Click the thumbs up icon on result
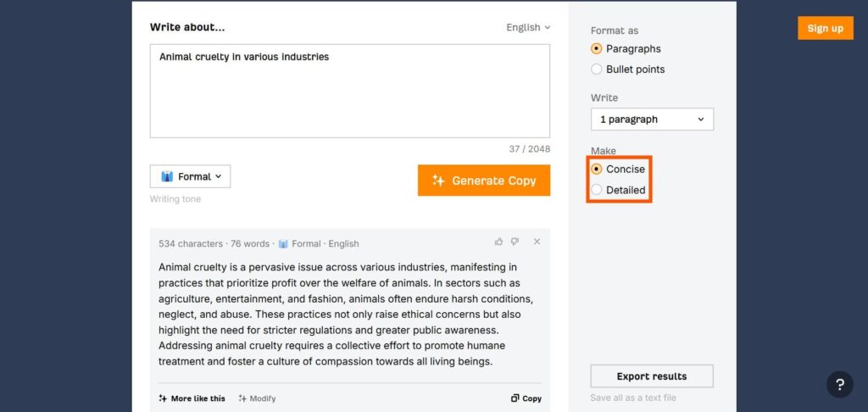 click(498, 242)
